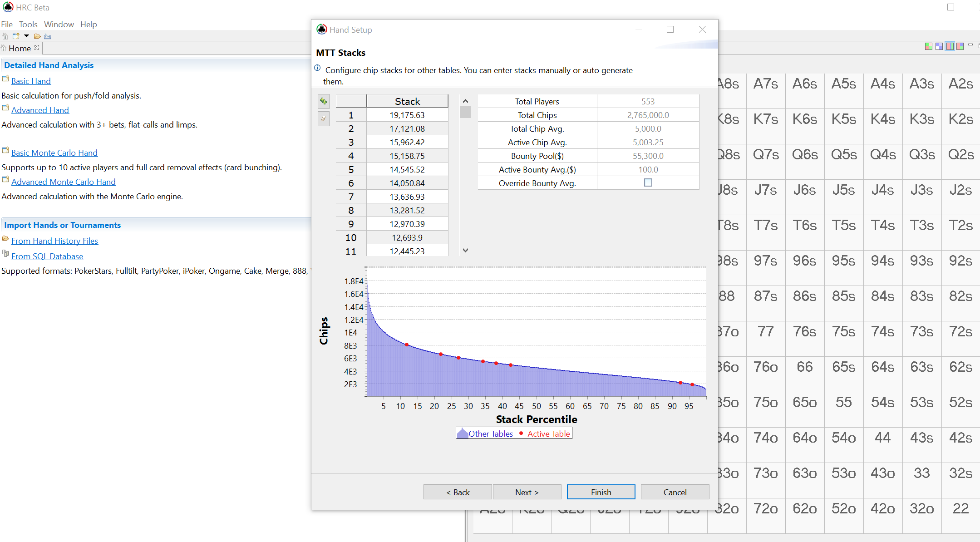The height and width of the screenshot is (542, 980).
Task: Click the new hand window icon
Action: tap(16, 36)
